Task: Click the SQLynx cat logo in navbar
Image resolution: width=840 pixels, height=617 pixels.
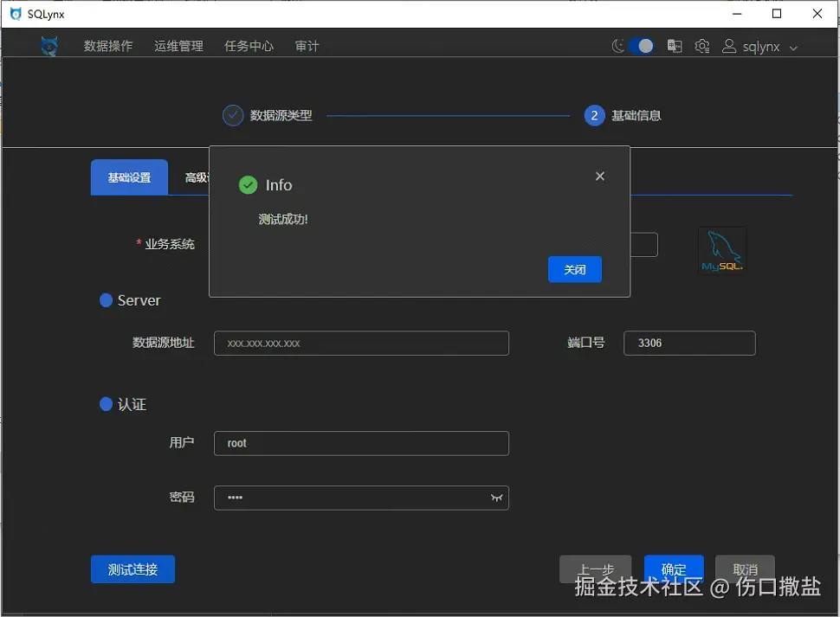Action: (x=49, y=46)
